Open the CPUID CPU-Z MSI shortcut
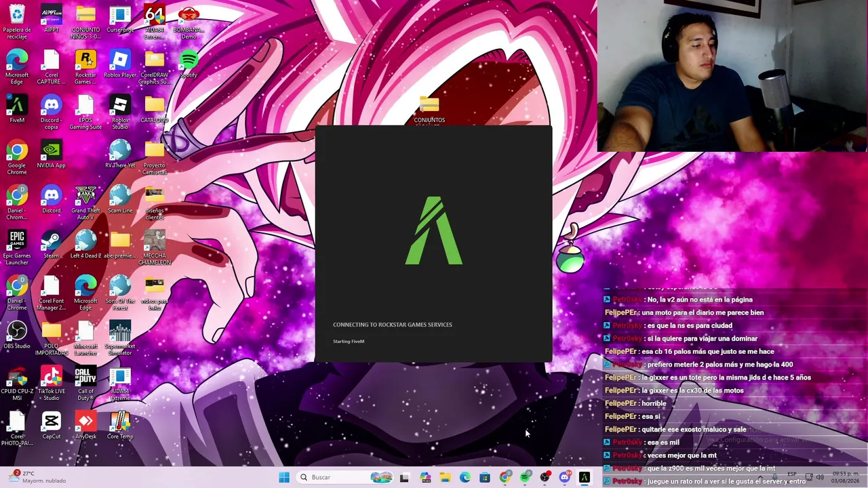 17,384
